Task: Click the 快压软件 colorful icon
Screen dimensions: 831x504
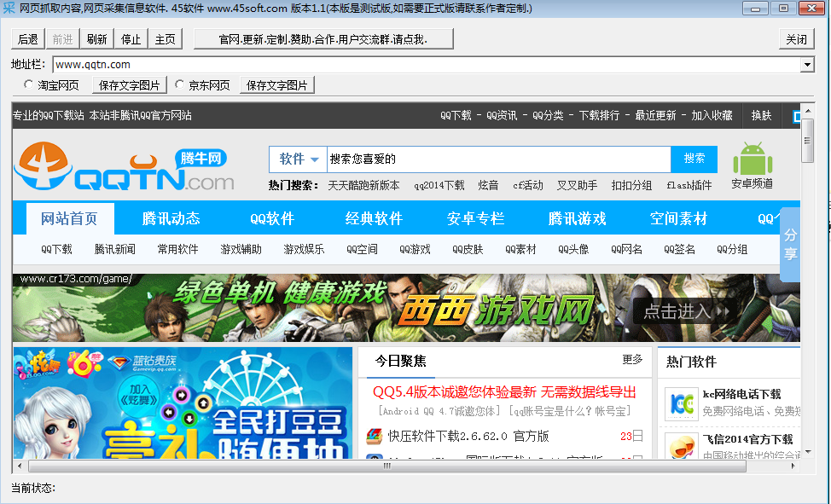Action: tap(375, 436)
